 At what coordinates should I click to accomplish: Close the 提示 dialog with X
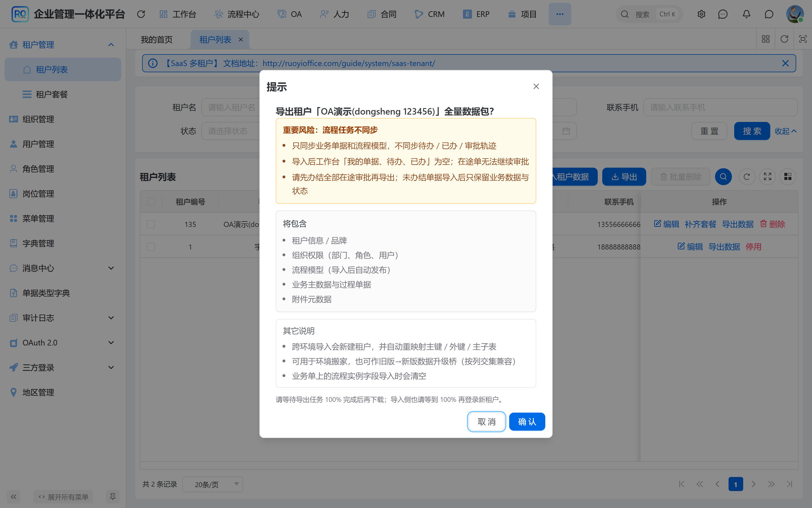coord(536,86)
